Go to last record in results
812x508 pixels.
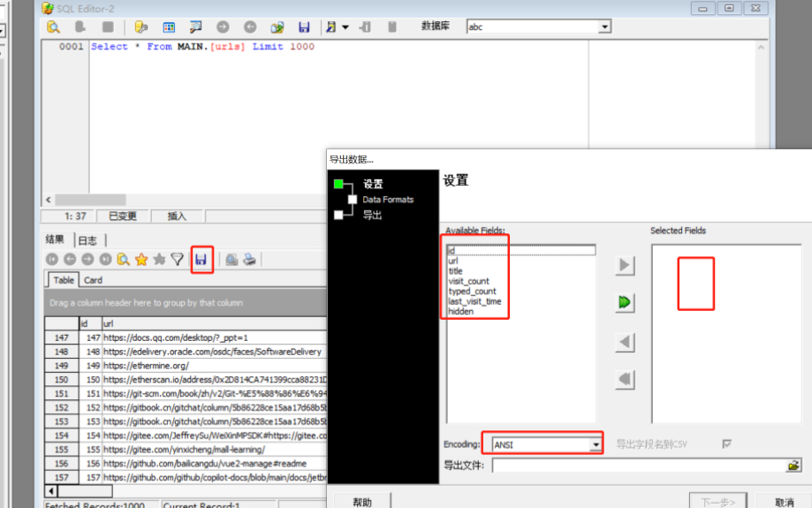point(106,260)
